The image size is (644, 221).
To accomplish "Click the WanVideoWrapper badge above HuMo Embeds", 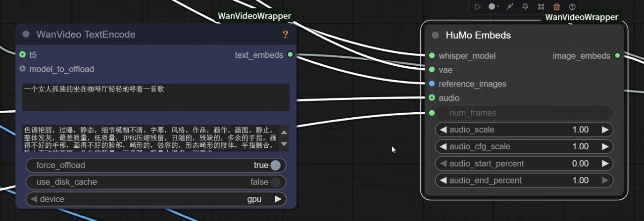I will point(582,17).
